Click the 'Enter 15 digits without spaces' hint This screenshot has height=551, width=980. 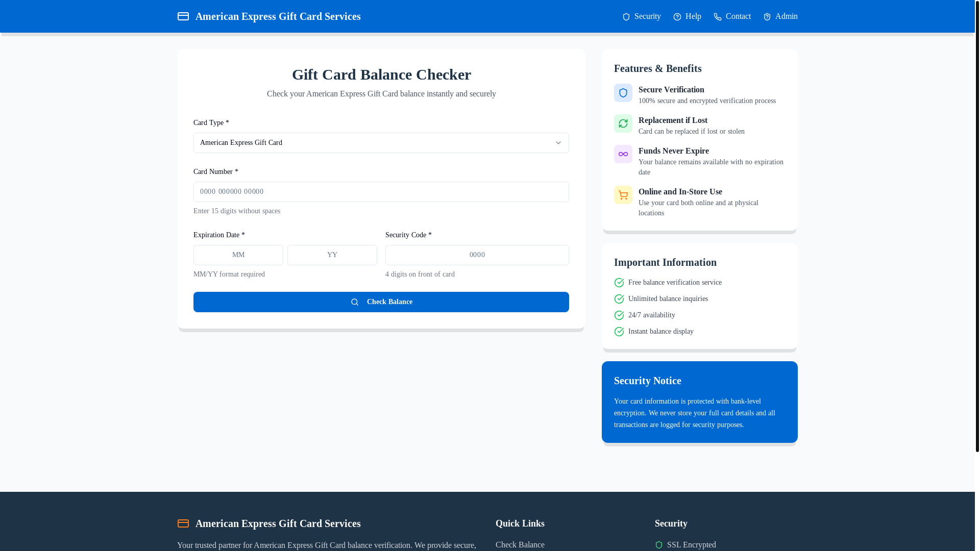click(x=237, y=211)
